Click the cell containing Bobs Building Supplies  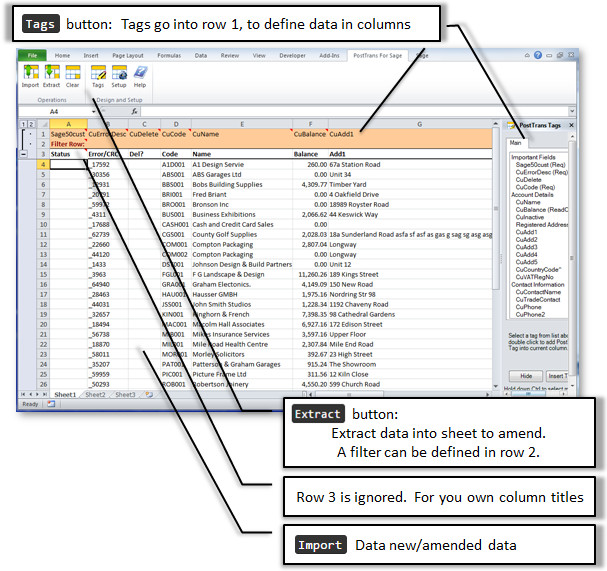[x=228, y=184]
